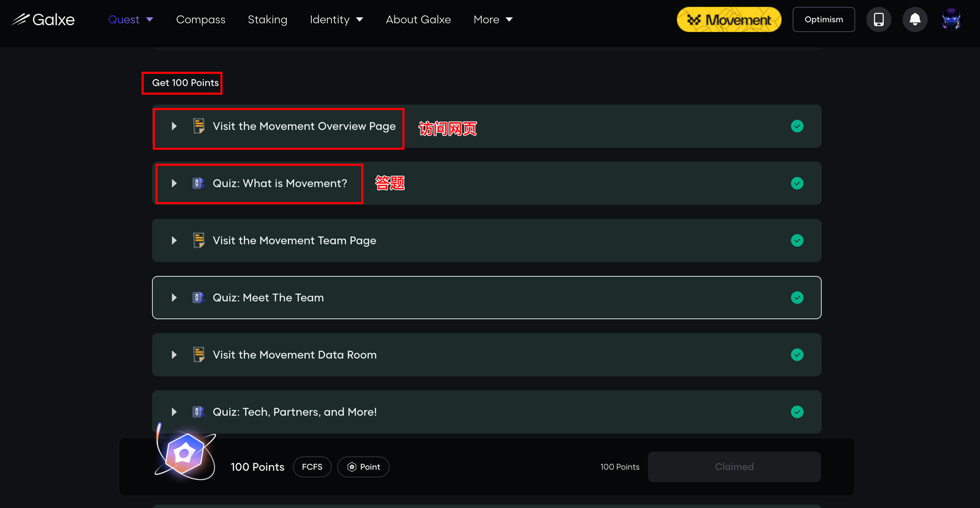Open the Quest dropdown menu
Image resolution: width=980 pixels, height=508 pixels.
tap(130, 20)
